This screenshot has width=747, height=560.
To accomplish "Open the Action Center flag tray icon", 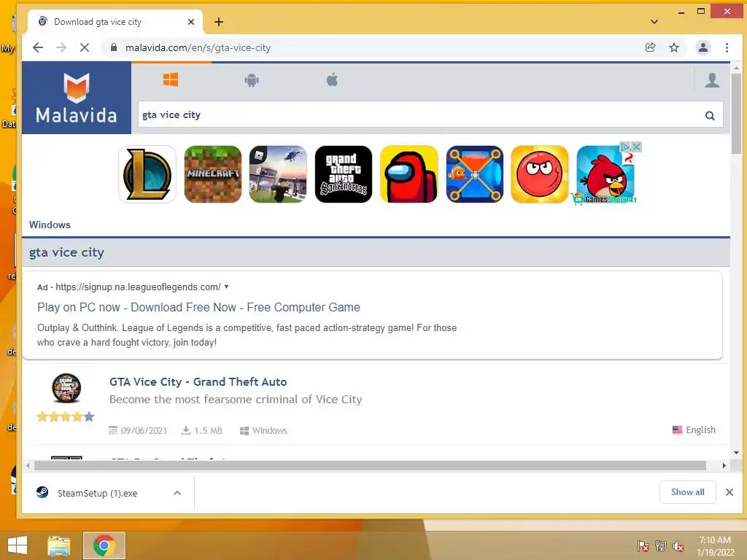I will tap(643, 546).
